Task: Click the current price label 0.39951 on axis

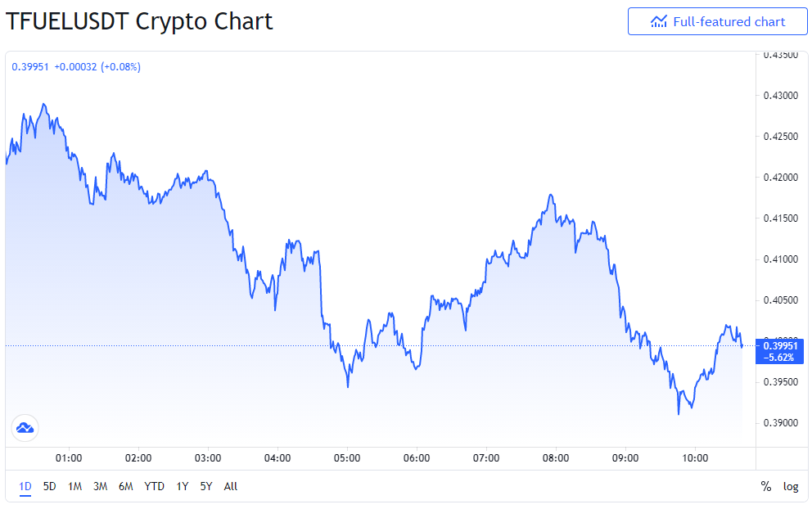Action: (x=780, y=346)
